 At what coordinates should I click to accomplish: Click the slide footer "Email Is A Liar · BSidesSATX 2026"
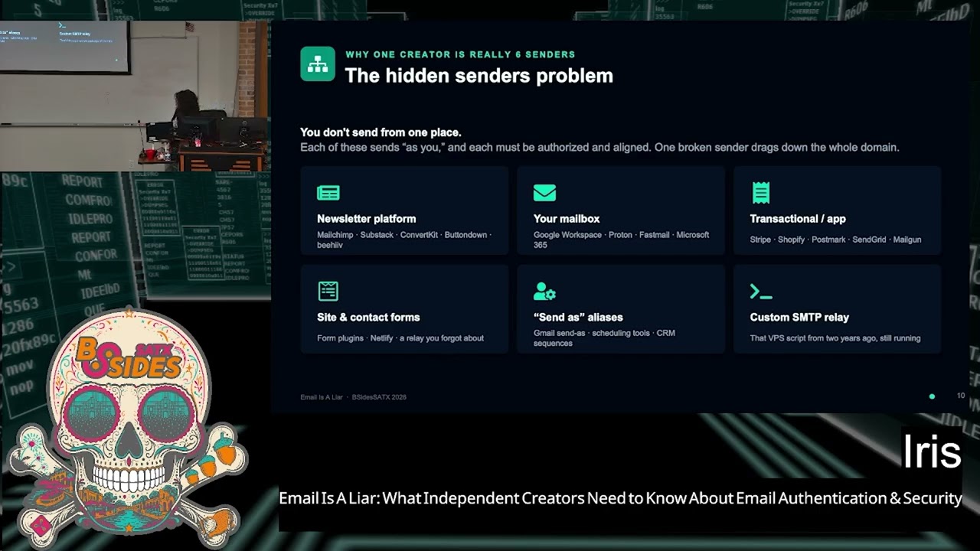[353, 397]
